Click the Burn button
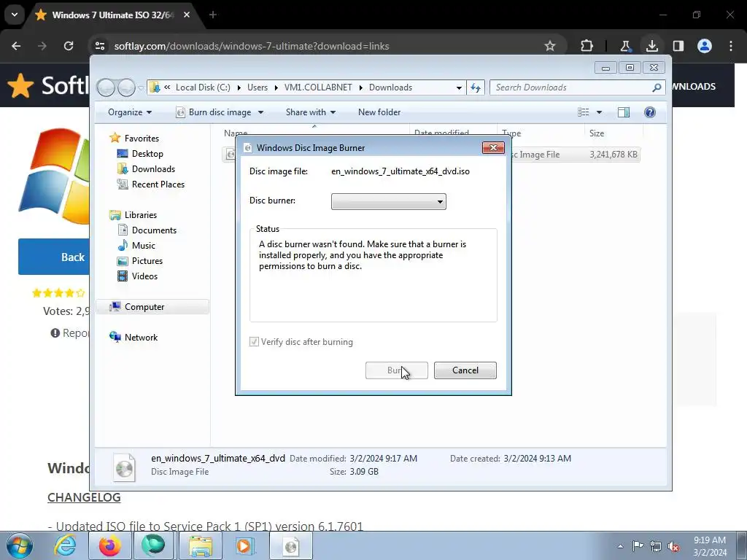This screenshot has height=560, width=747. coord(396,370)
